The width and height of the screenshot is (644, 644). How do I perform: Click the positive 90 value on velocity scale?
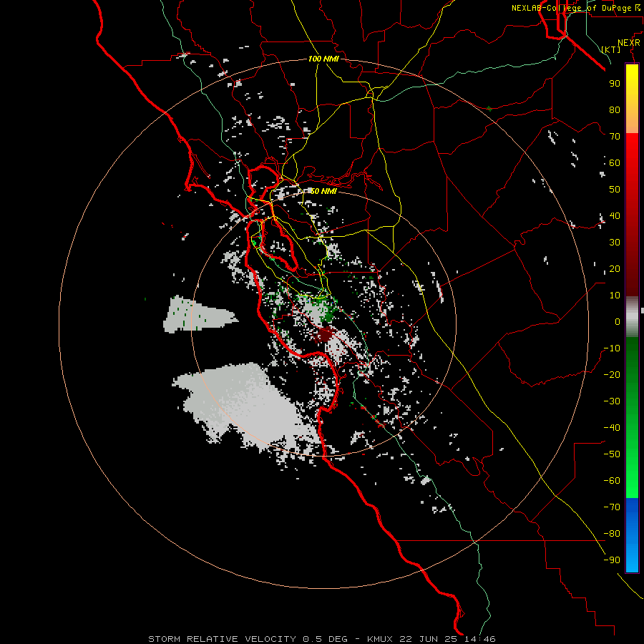615,84
